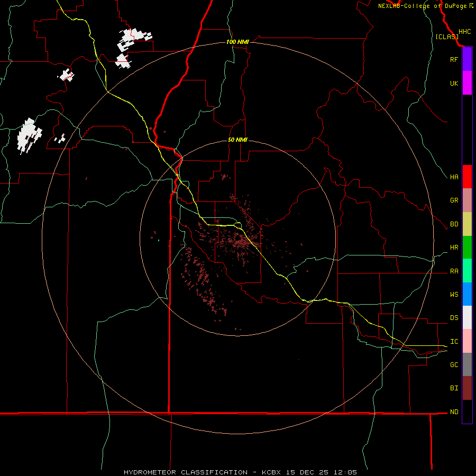The height and width of the screenshot is (476, 476).
Task: Click the blue WS legend swatch
Action: (467, 294)
